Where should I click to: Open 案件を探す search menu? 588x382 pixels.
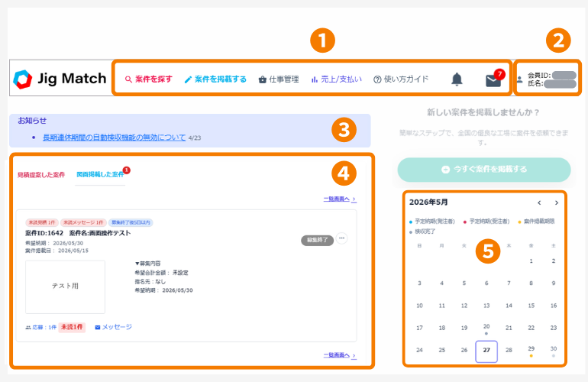coord(148,79)
